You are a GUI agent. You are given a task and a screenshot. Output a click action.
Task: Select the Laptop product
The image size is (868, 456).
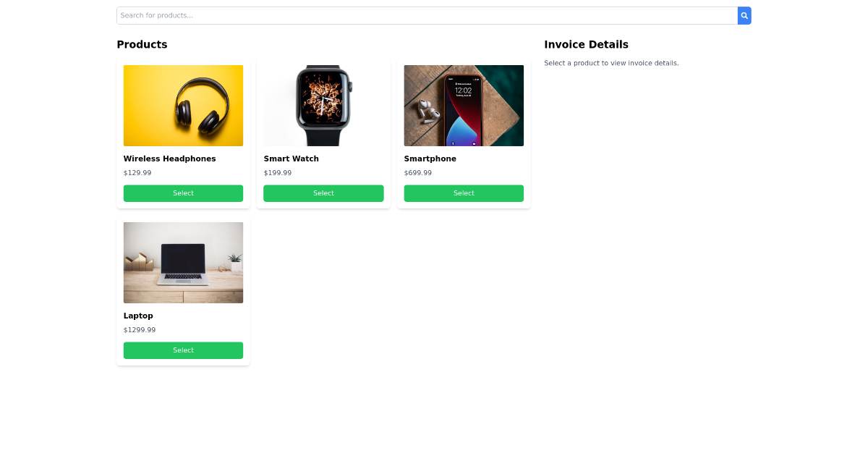(183, 350)
